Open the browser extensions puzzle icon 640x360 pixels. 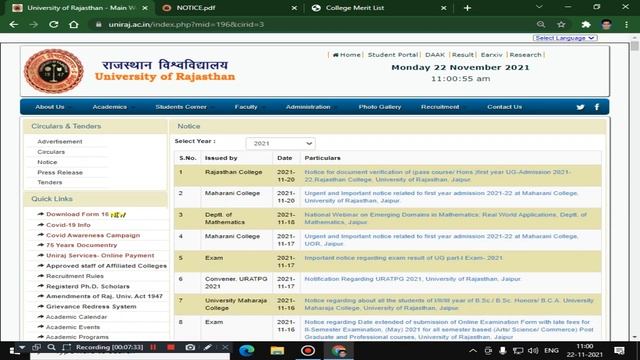[586, 24]
